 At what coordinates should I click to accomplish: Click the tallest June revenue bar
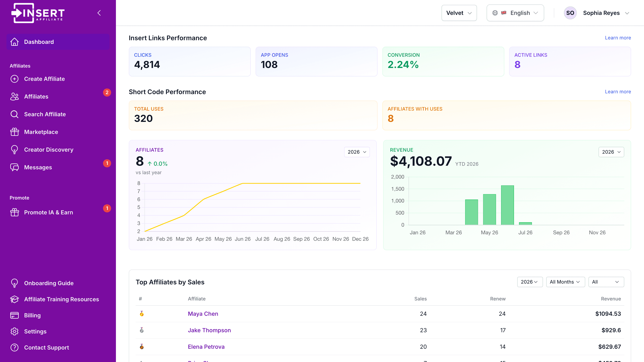(x=508, y=205)
